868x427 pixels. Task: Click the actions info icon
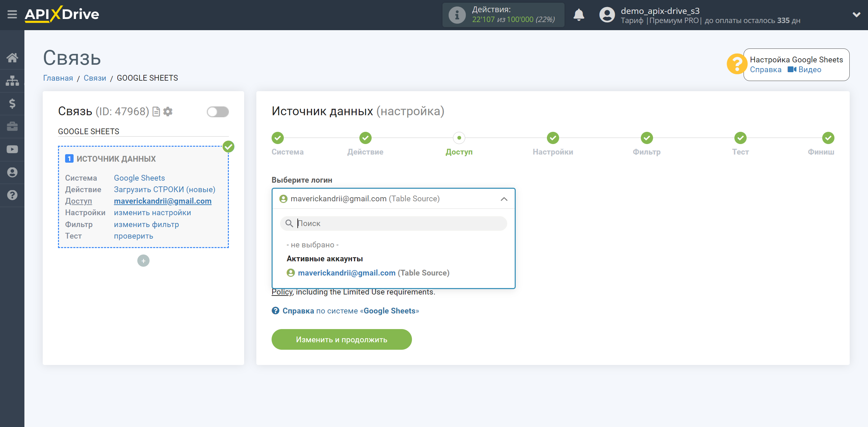457,15
